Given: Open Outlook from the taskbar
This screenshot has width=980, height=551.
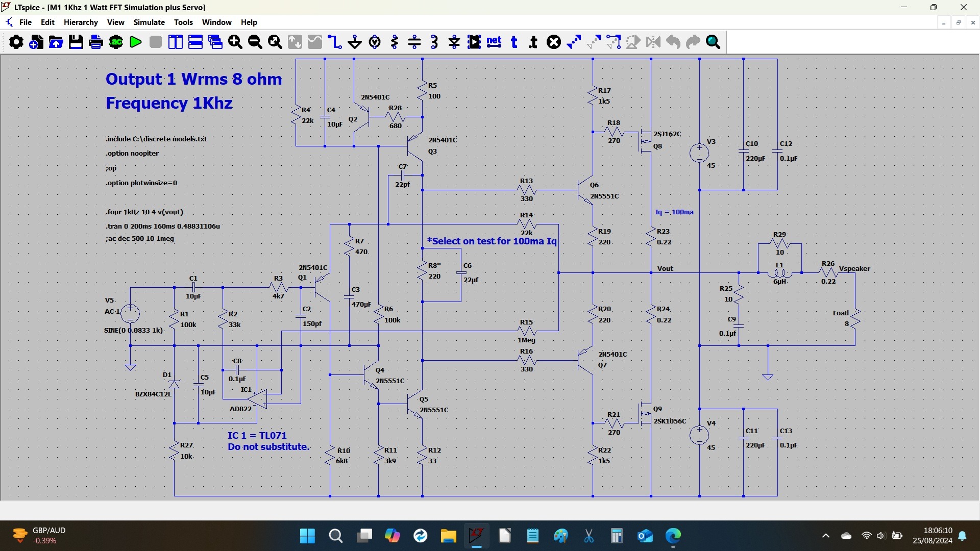Looking at the screenshot, I should (x=645, y=536).
